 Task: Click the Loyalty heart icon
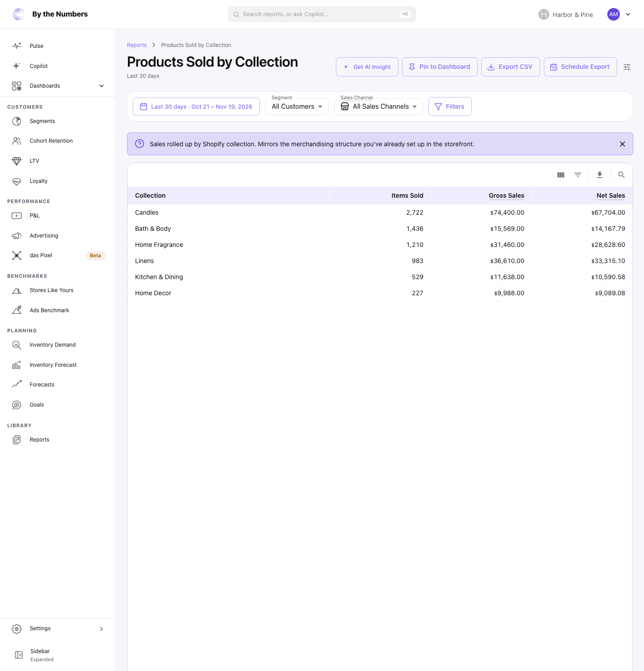(x=17, y=181)
